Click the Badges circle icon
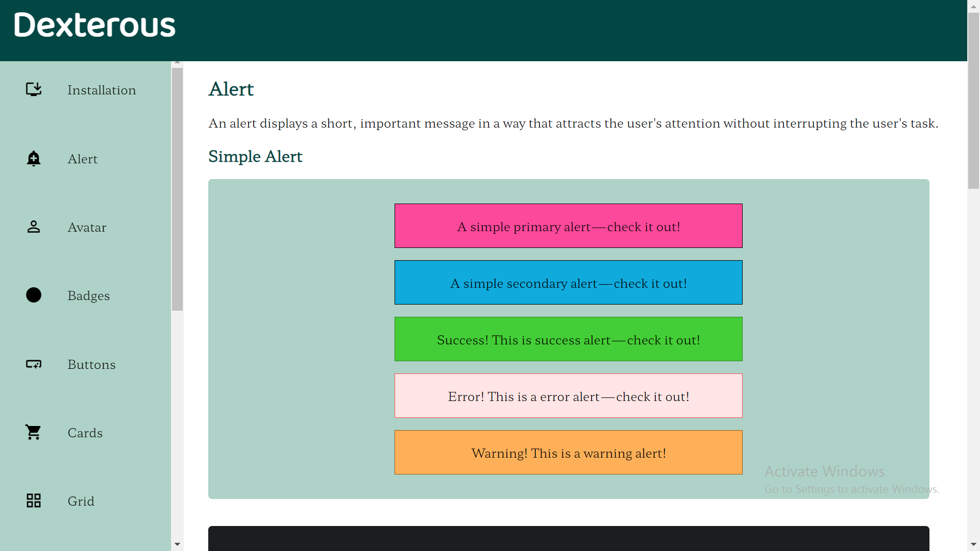Image resolution: width=980 pixels, height=551 pixels. tap(33, 295)
